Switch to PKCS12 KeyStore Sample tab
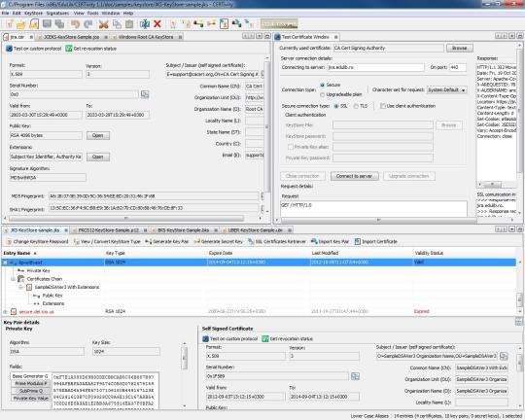This screenshot has height=420, width=525. [109, 230]
